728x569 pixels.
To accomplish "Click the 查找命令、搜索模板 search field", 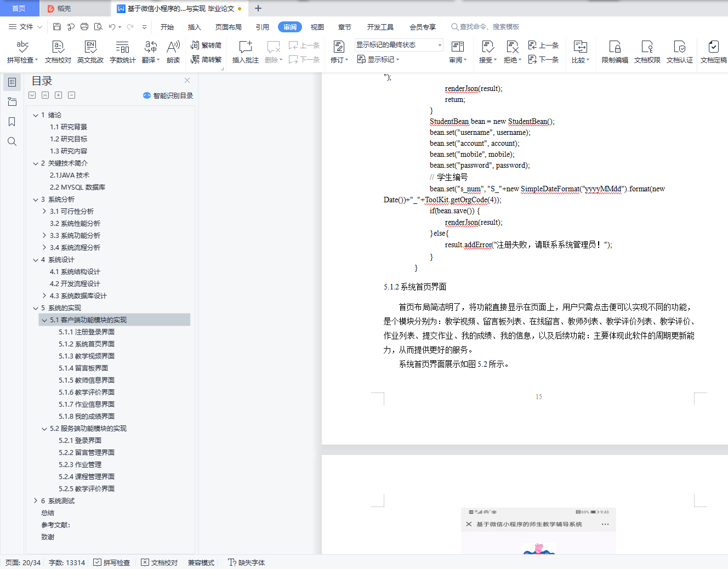I will 485,26.
